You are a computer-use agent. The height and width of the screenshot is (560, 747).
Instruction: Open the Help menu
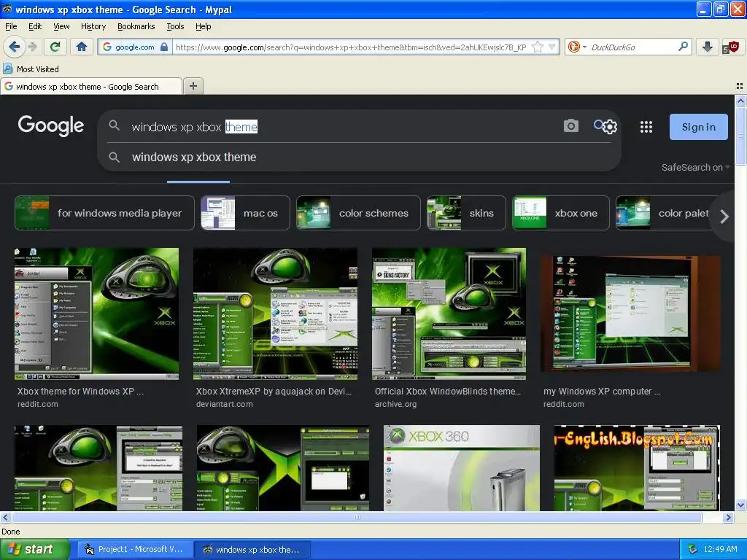click(x=204, y=26)
